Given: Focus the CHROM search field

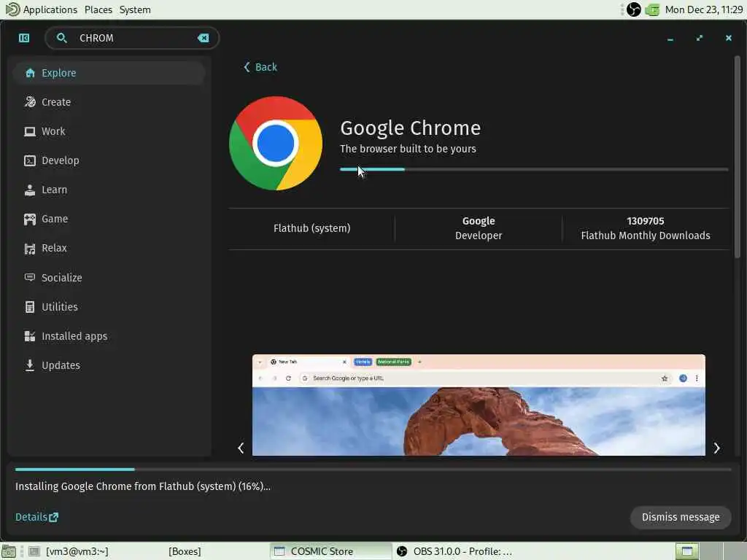Looking at the screenshot, I should click(x=132, y=38).
